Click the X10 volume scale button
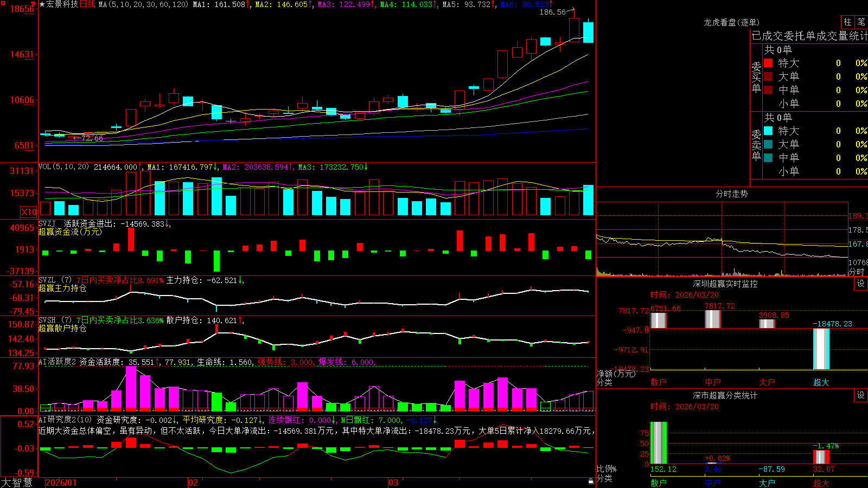The width and height of the screenshot is (868, 488). [29, 212]
